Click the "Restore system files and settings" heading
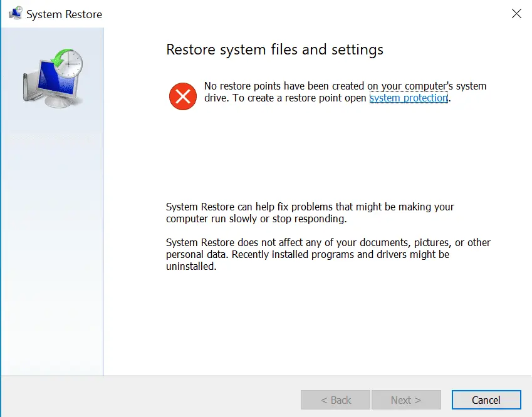The width and height of the screenshot is (532, 417). (274, 49)
